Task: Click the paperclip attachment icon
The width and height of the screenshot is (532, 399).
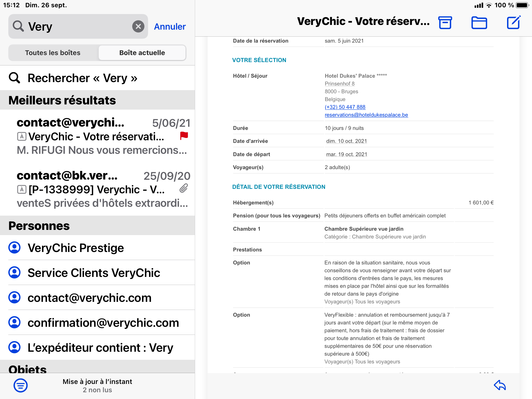Action: (184, 188)
